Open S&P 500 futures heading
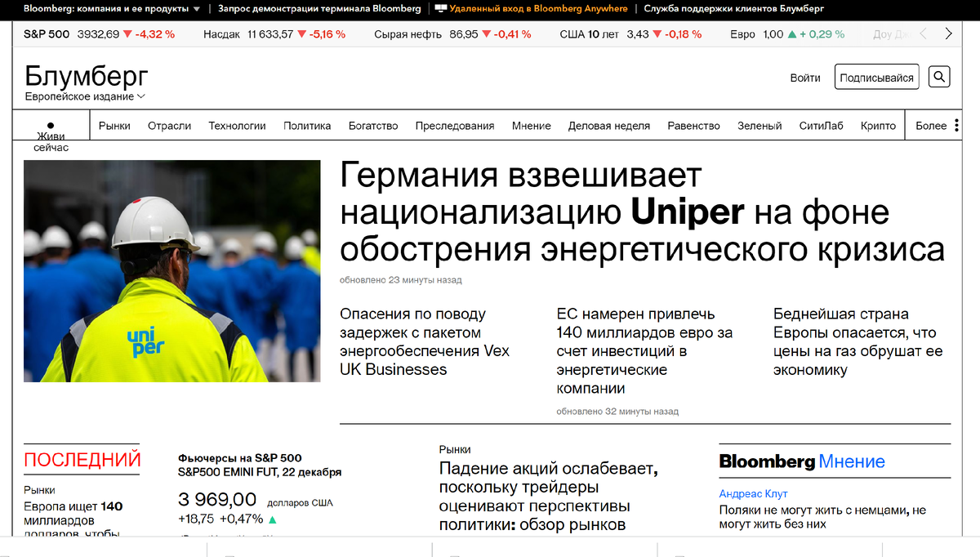This screenshot has height=557, width=980. coord(239,458)
